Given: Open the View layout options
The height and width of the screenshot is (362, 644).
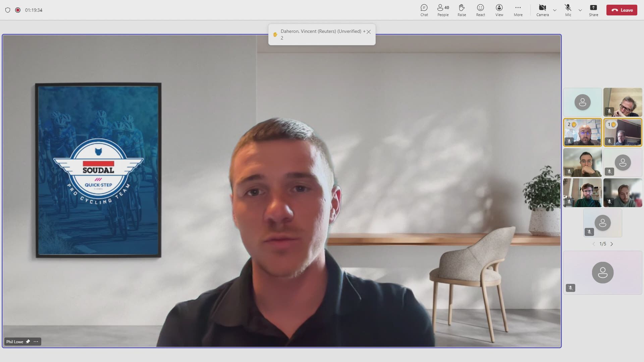Looking at the screenshot, I should click(x=499, y=10).
